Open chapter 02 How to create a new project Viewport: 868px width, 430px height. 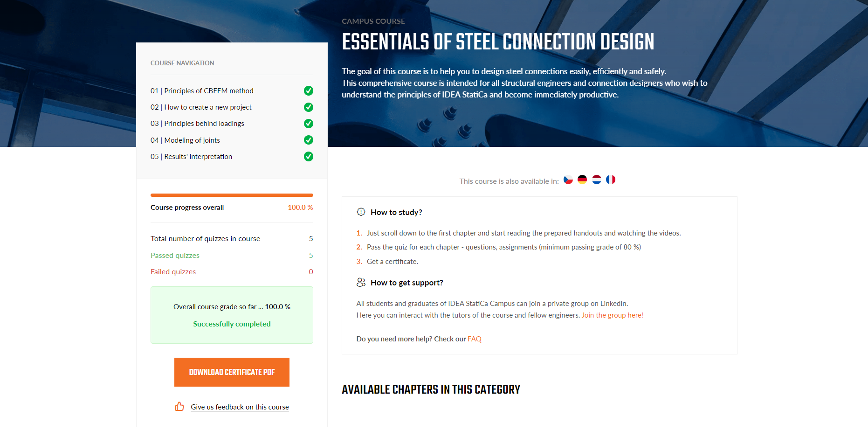click(201, 107)
